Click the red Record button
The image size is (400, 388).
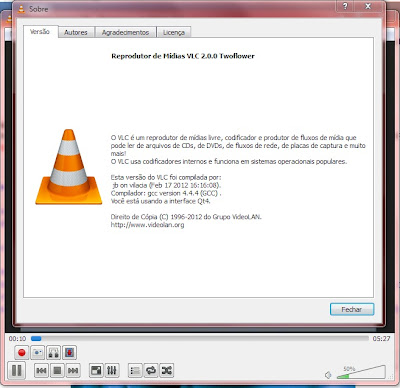[22, 352]
